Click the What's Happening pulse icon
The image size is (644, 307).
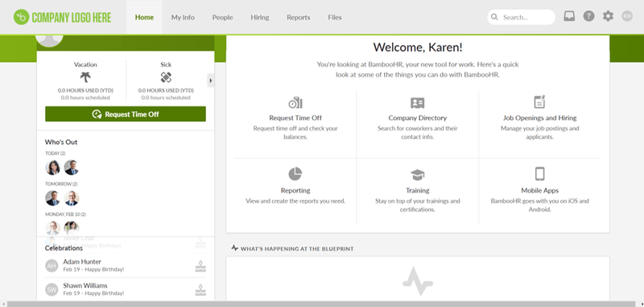click(234, 248)
